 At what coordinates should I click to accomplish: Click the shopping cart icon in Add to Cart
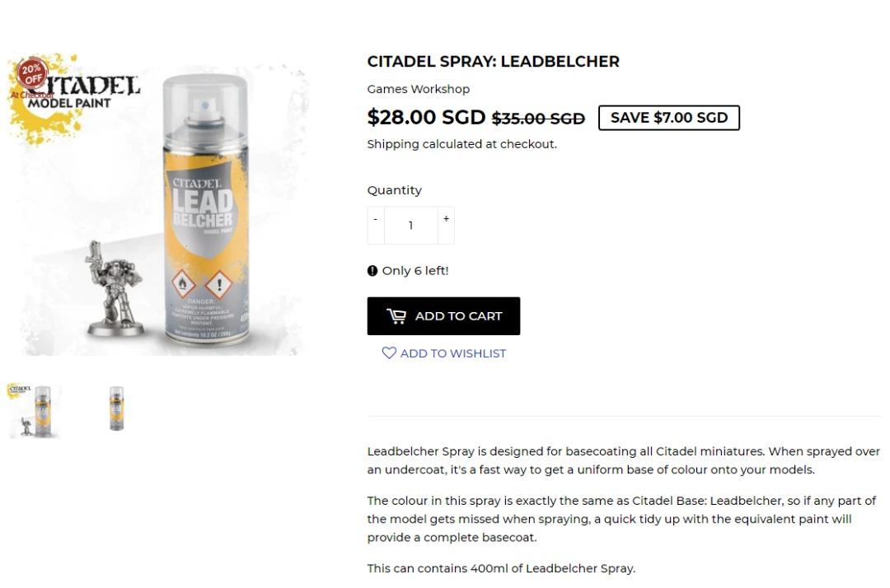coord(398,315)
